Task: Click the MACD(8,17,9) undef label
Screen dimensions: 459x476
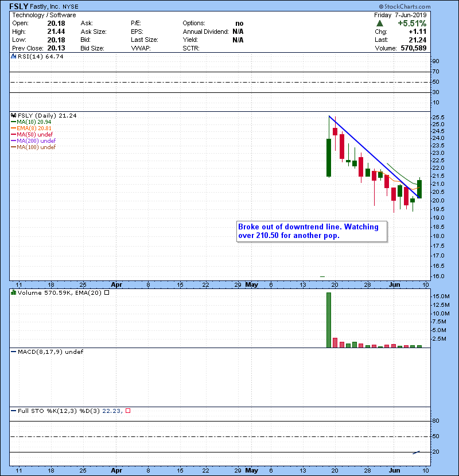Action: coord(50,352)
